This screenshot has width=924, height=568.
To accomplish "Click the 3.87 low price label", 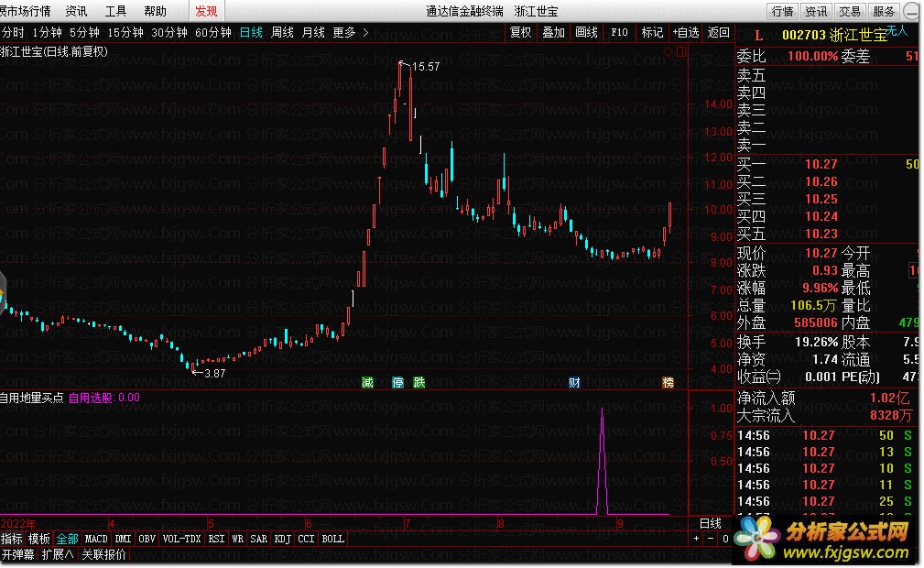I will click(x=214, y=374).
